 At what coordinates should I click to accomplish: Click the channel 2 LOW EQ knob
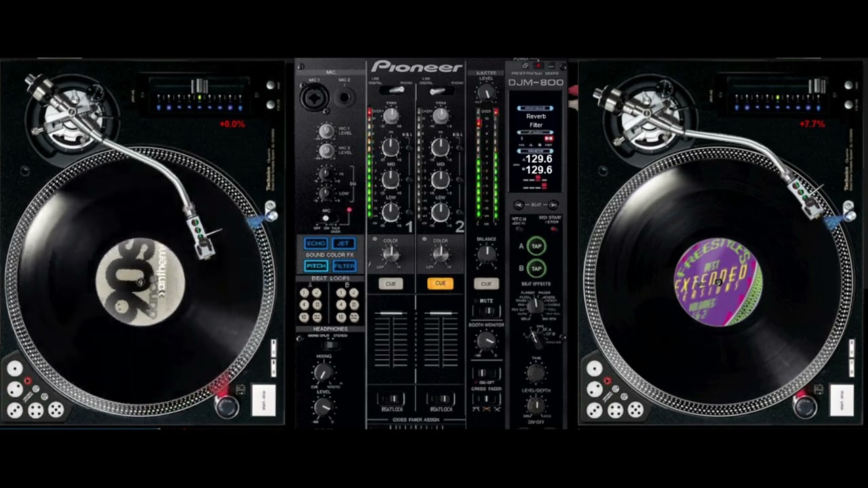pos(440,211)
